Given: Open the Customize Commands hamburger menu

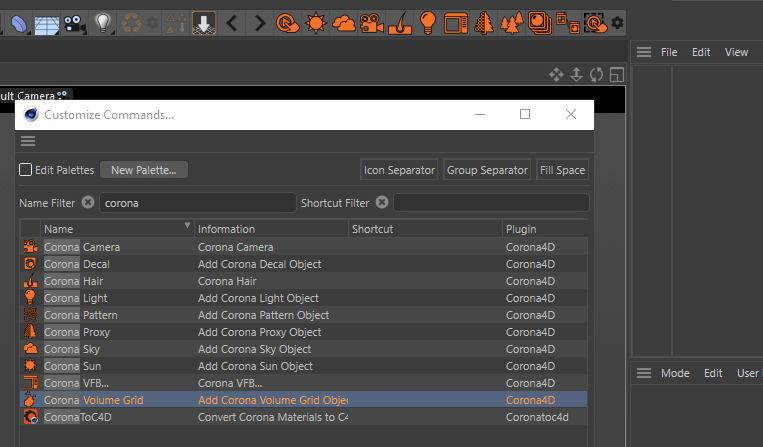Looking at the screenshot, I should 28,141.
